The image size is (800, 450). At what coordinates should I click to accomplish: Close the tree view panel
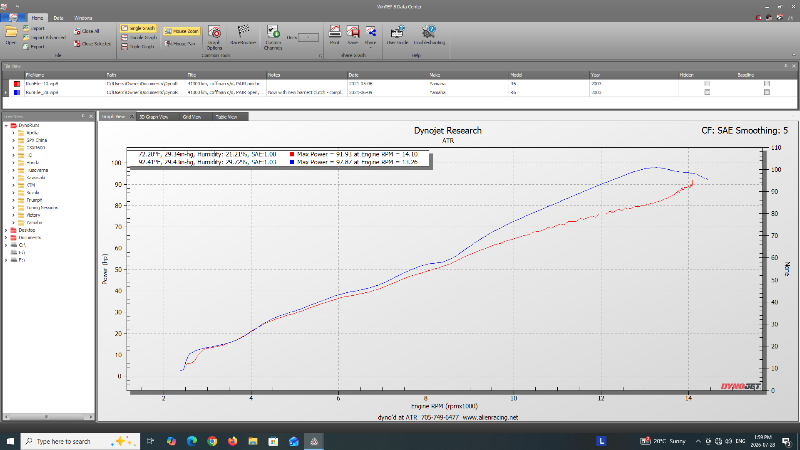(x=91, y=116)
